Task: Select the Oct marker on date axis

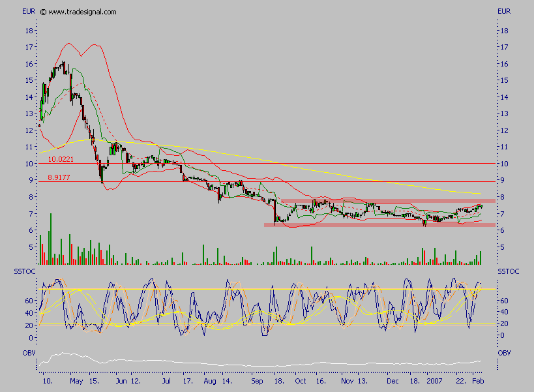Action: click(300, 379)
